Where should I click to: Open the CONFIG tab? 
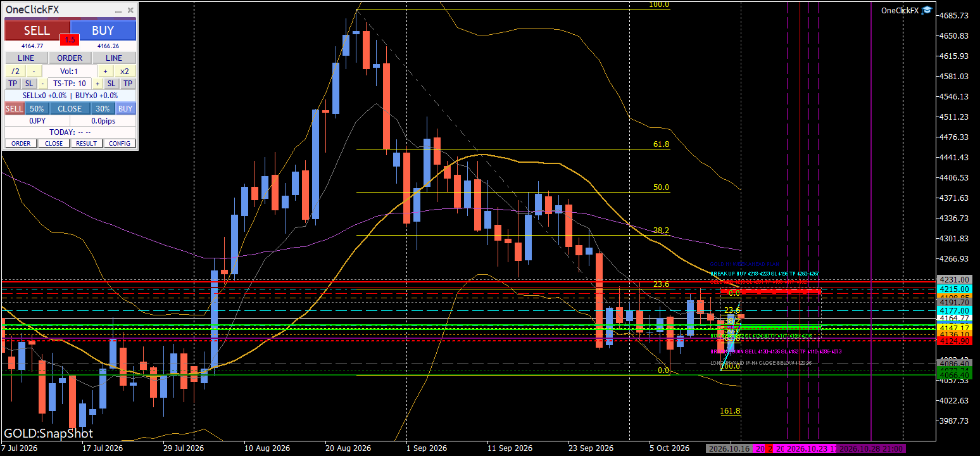point(120,143)
